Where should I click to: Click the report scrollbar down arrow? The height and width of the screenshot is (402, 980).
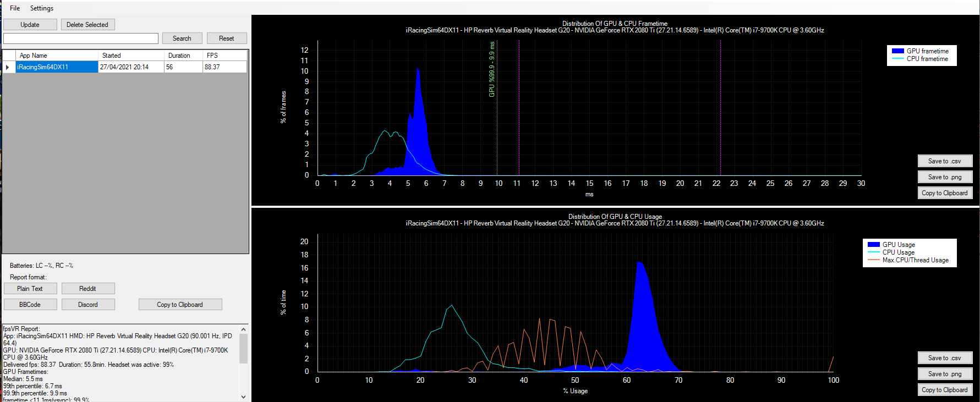(244, 397)
